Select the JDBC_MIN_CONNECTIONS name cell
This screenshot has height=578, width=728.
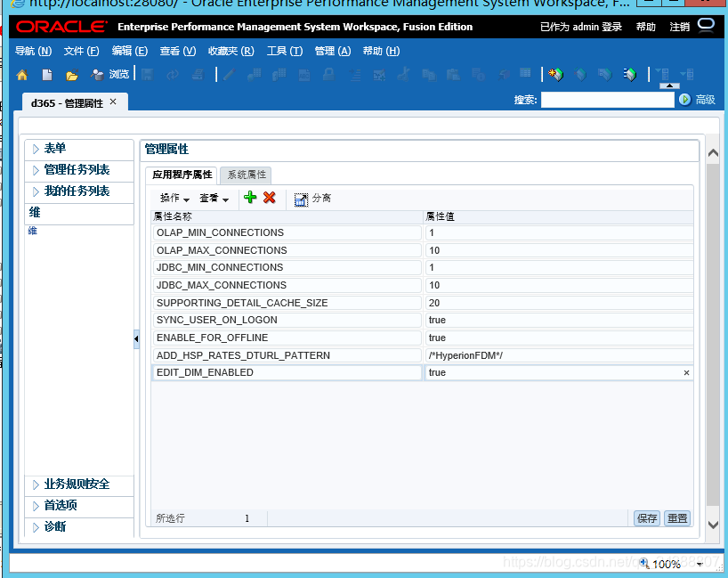(x=287, y=268)
